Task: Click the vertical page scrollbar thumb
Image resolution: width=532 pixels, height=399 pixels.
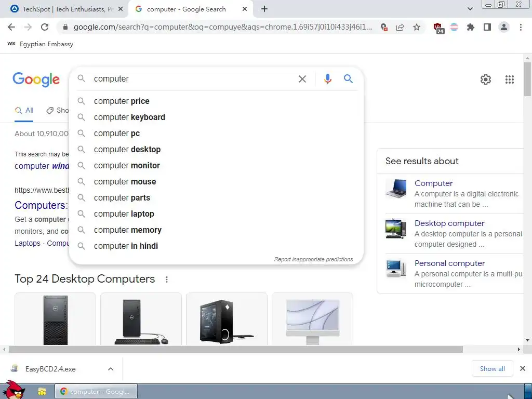Action: 527,79
